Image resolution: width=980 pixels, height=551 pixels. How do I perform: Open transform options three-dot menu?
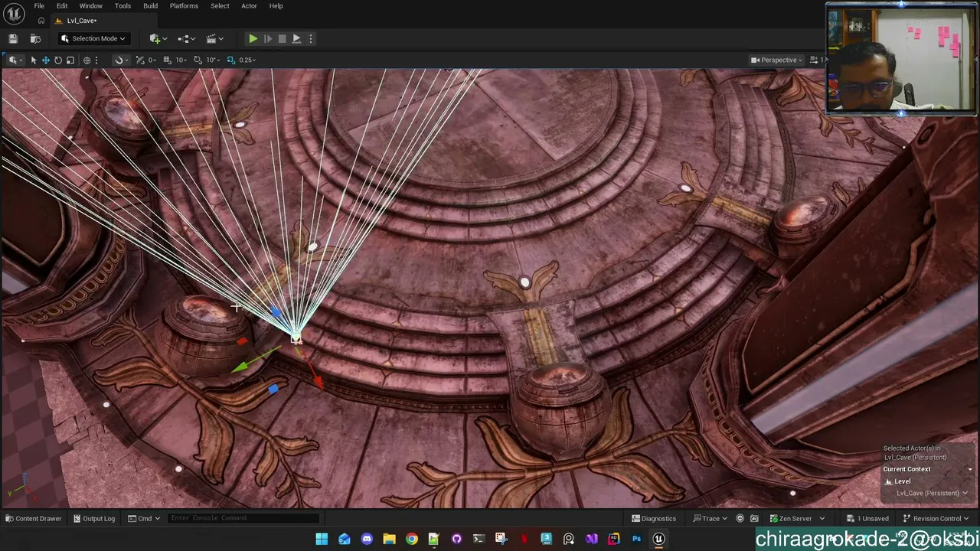[96, 60]
